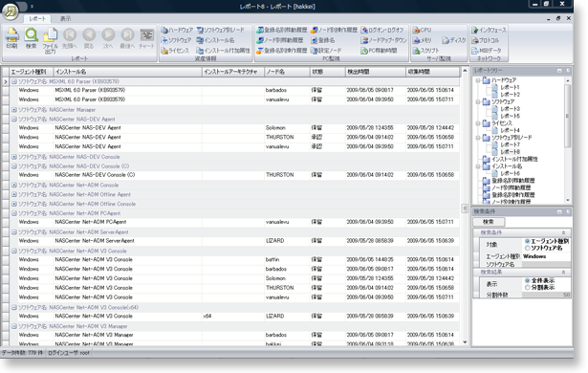Click the 印刷 print icon
588x373 pixels.
[x=12, y=38]
